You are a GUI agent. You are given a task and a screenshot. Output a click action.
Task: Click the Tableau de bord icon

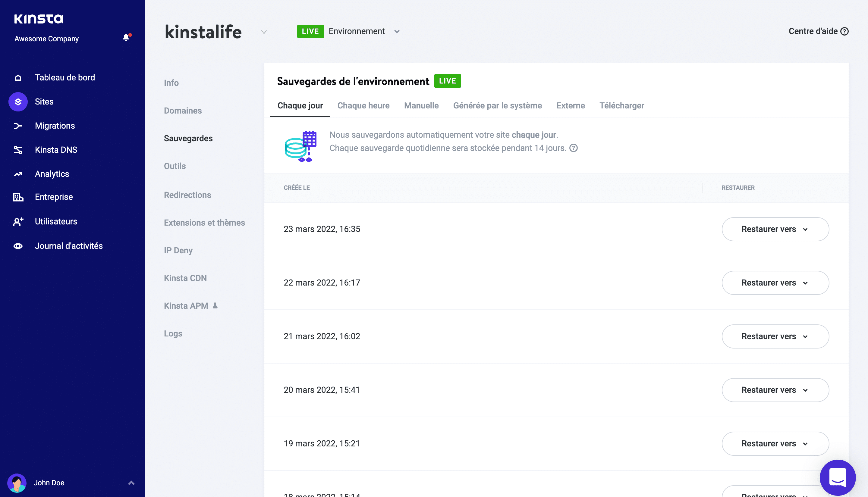[18, 77]
